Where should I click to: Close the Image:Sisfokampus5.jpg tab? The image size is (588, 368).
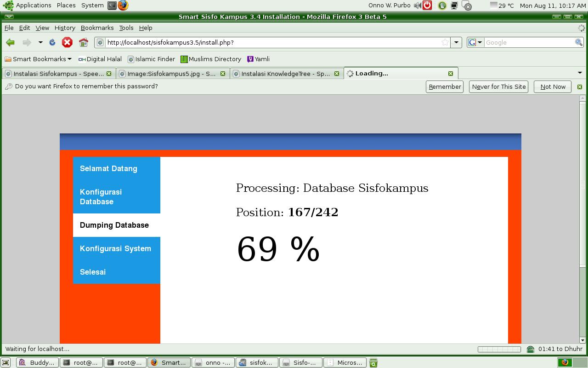[x=223, y=74]
